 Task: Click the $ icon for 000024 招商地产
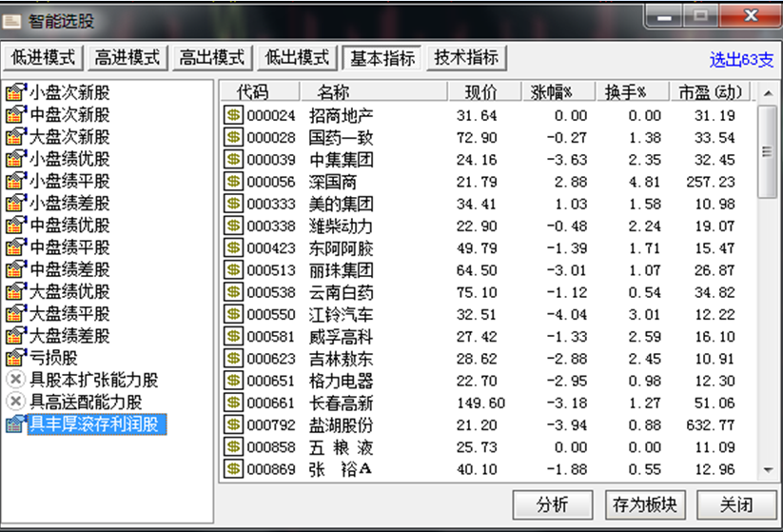point(233,115)
